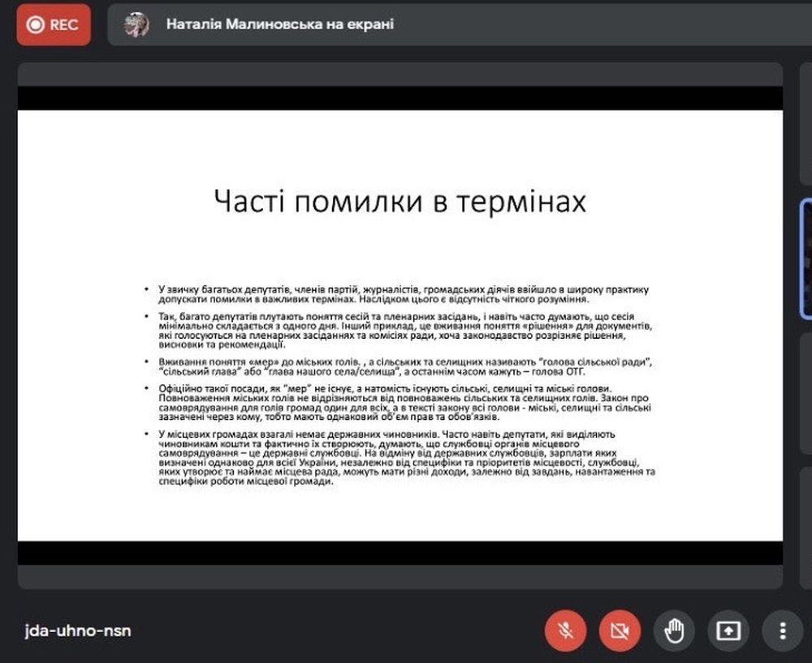Viewport: 812px width, 663px height.
Task: Unmute the microphone with the red mic button
Action: click(566, 630)
